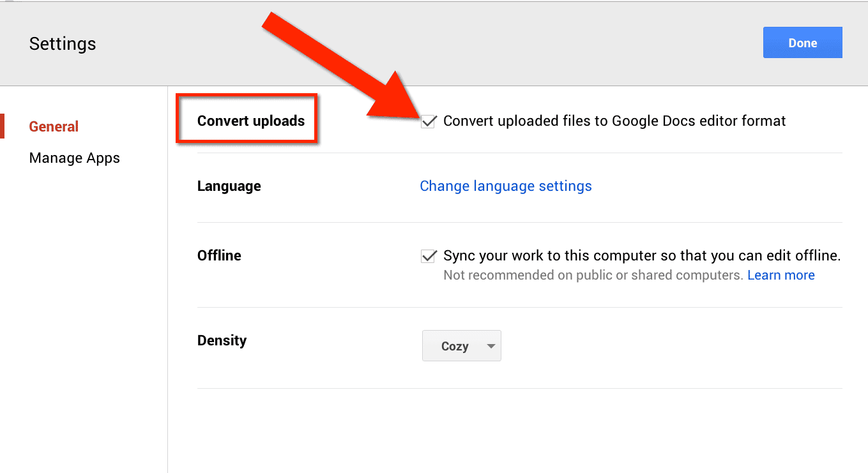Click the Sync your work to this computer label
Screen dimensions: 868x473
click(642, 256)
